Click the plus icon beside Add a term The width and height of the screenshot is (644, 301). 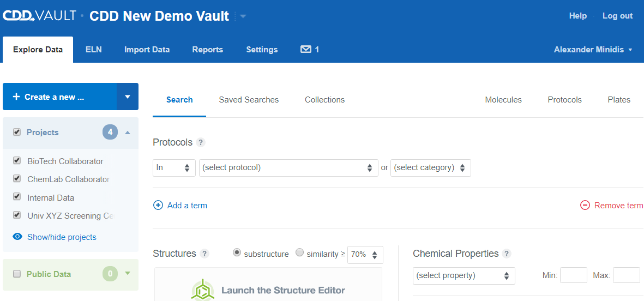158,206
